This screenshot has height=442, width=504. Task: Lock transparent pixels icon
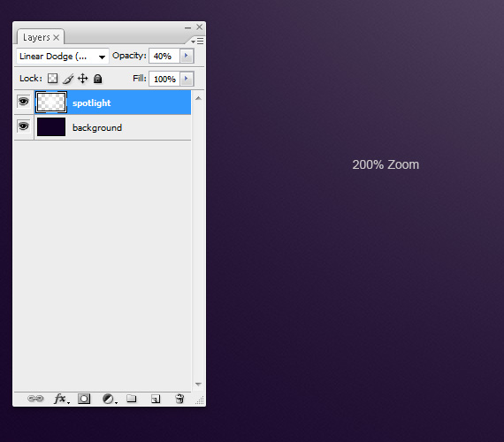point(52,79)
